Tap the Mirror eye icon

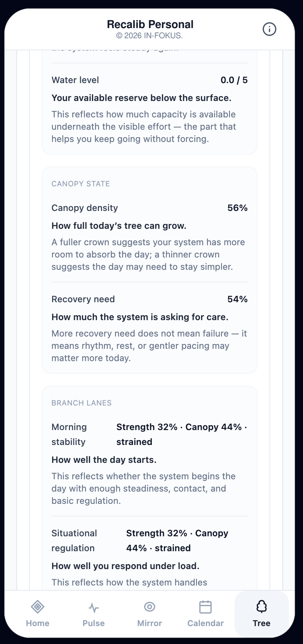(150, 607)
